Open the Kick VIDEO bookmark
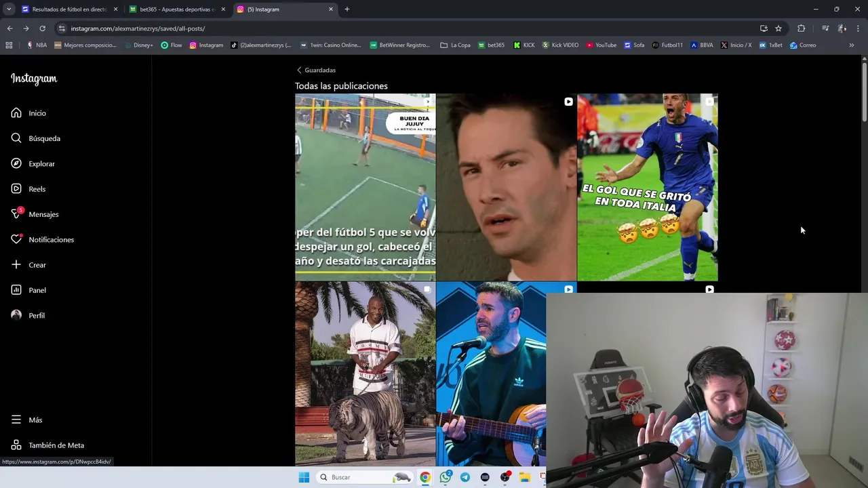Screen dimensions: 868x488 (x=560, y=45)
